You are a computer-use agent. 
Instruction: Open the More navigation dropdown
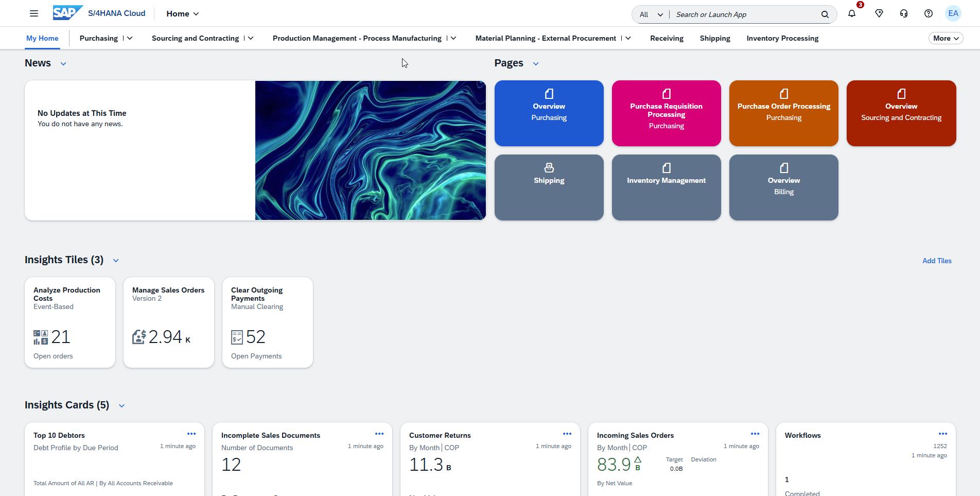point(946,38)
